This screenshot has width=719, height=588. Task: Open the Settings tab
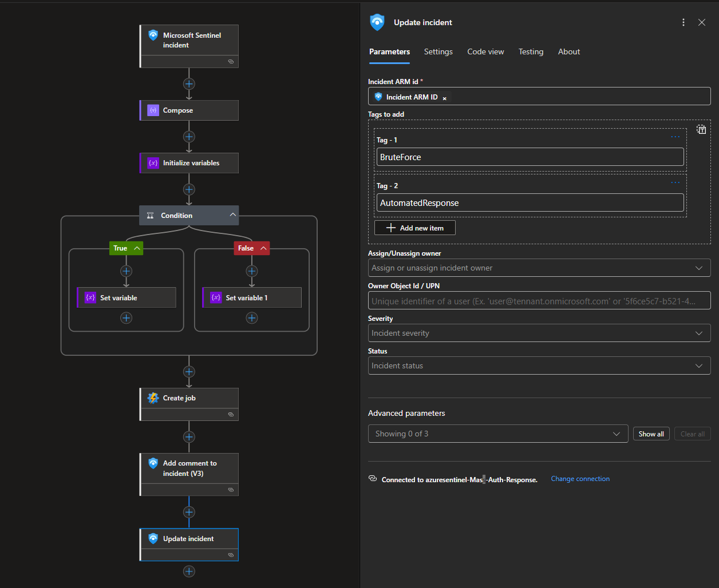point(438,51)
